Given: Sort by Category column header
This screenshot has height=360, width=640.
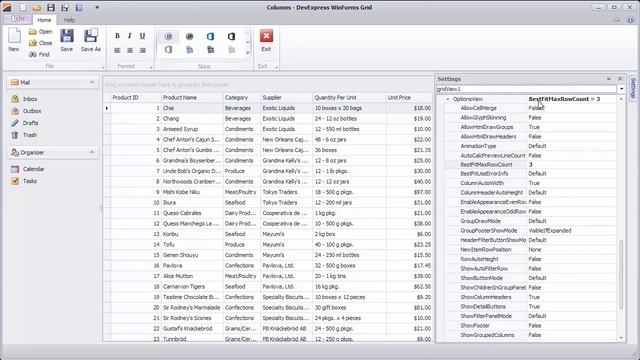Looking at the screenshot, I should (x=242, y=98).
